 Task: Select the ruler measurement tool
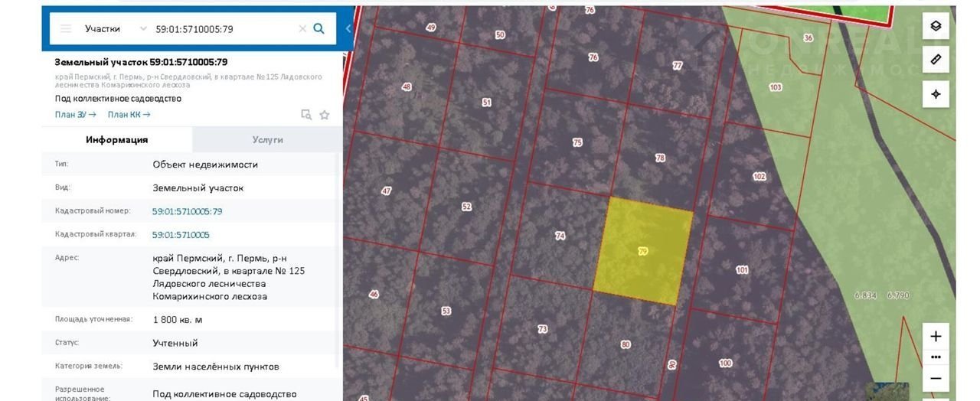coord(935,60)
